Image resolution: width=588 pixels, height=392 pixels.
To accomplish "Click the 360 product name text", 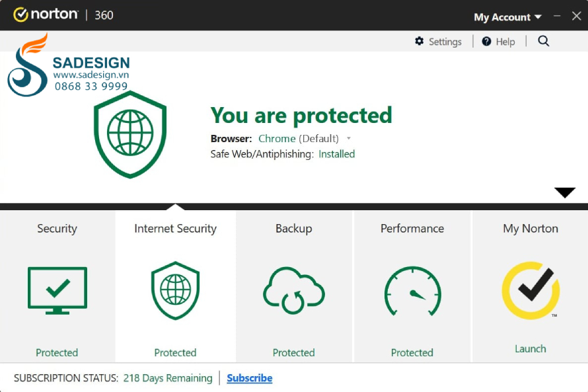I will 104,15.
